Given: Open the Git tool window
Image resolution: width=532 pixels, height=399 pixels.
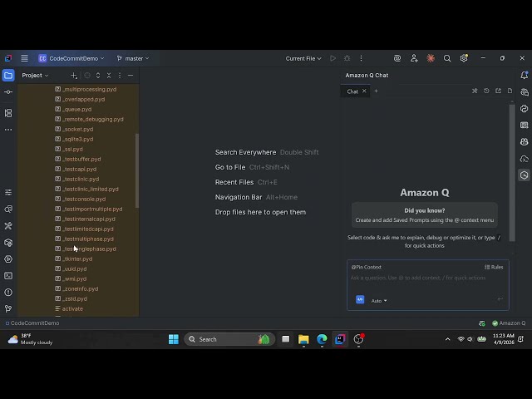Looking at the screenshot, I should (8, 308).
